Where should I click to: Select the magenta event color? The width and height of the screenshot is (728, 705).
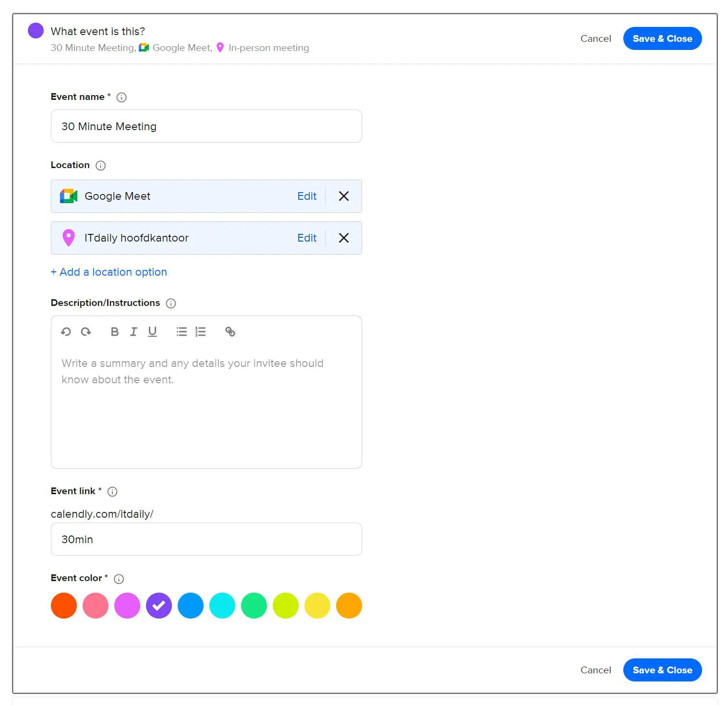click(127, 606)
